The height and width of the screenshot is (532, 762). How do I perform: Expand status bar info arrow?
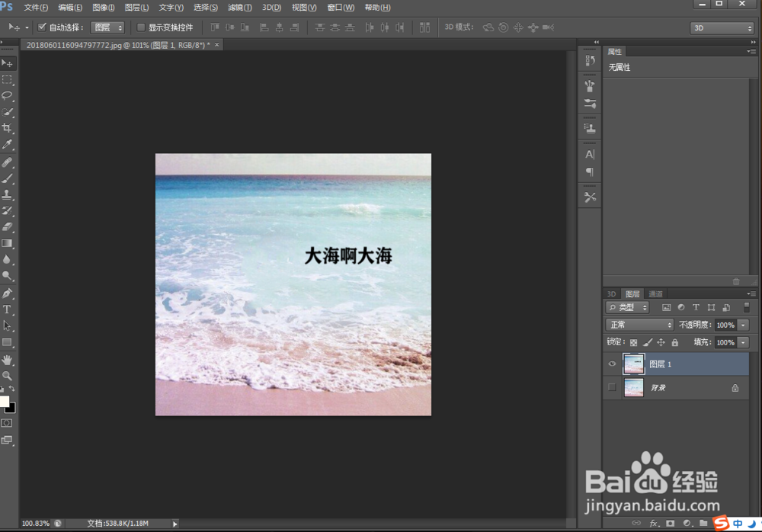175,524
